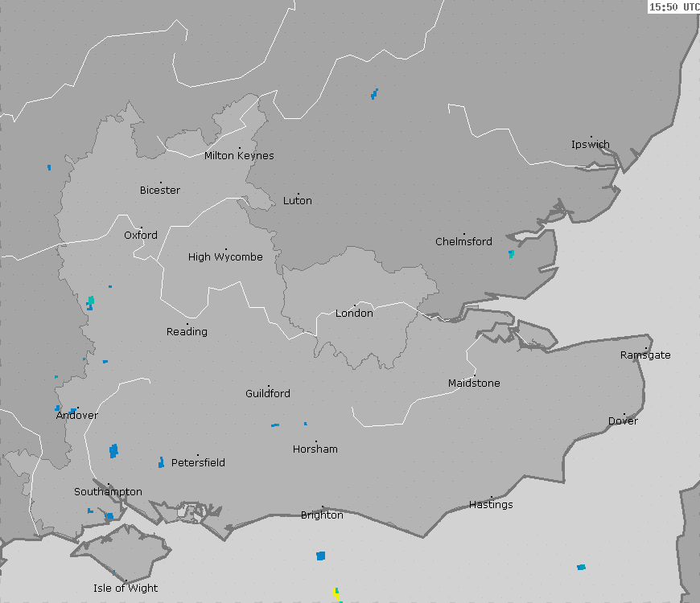Click the Ramsgate label on the coast
700x603 pixels.
[x=645, y=355]
